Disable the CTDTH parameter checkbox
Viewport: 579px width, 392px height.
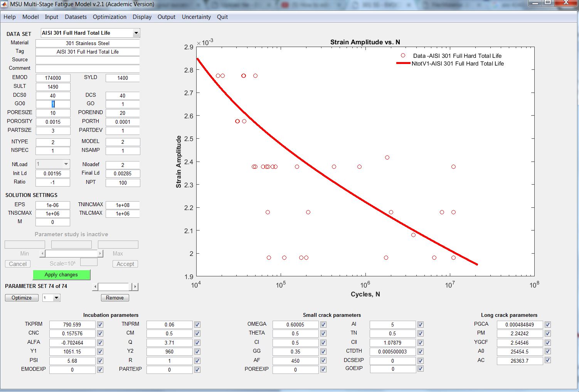click(x=421, y=352)
